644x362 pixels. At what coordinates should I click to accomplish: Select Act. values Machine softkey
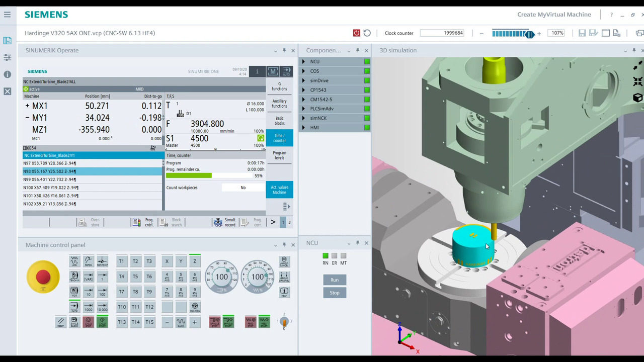click(279, 190)
